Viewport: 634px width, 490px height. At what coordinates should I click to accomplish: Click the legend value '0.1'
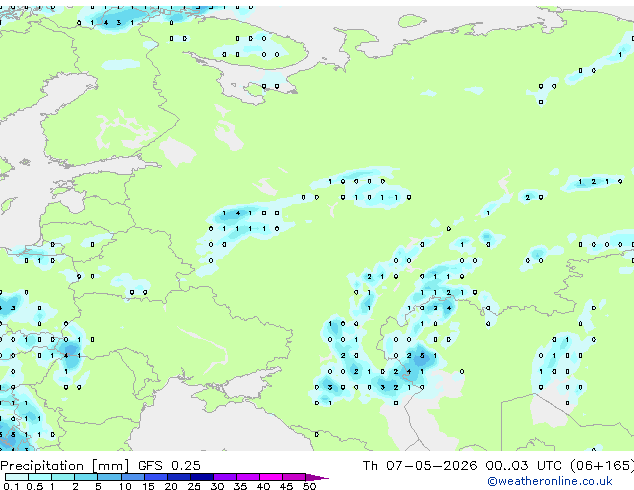(x=11, y=486)
